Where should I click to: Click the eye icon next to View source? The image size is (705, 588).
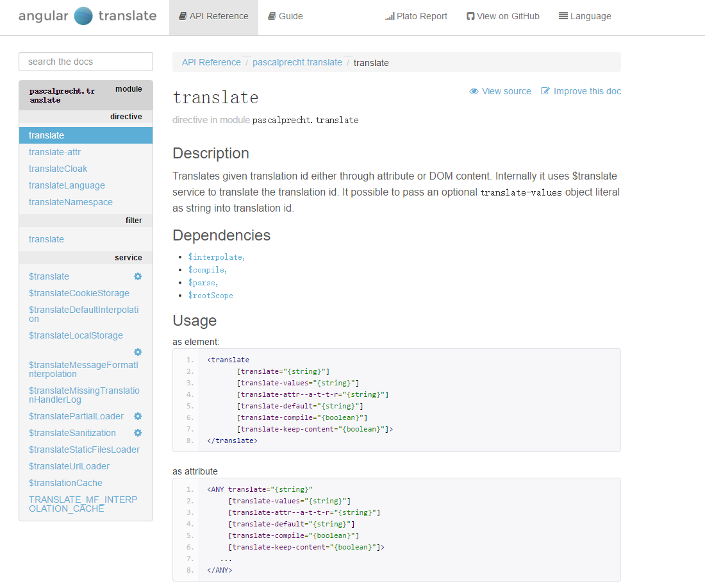473,91
